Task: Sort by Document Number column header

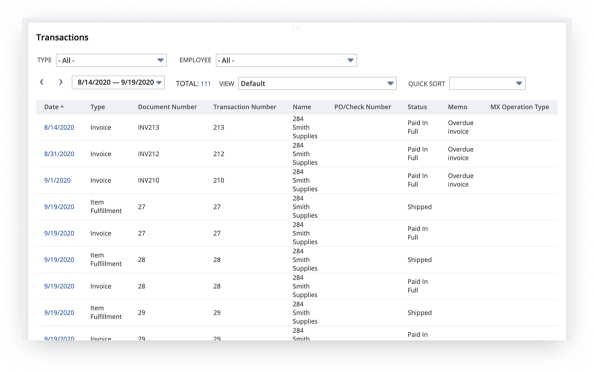Action: (167, 107)
